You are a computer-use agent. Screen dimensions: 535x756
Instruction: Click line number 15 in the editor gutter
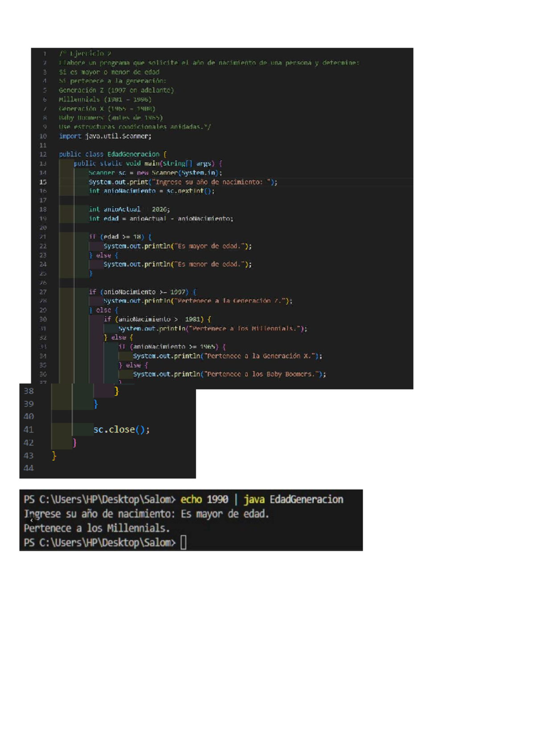43,182
